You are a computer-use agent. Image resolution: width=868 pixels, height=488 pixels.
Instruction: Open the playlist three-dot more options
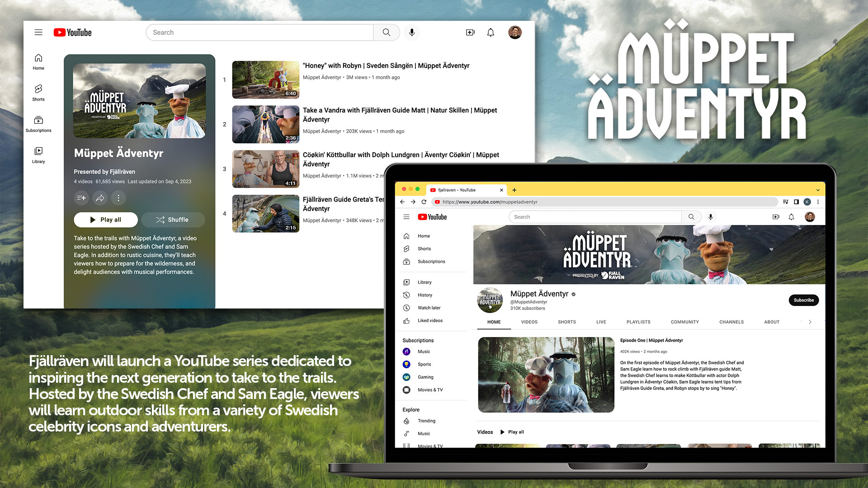click(118, 198)
